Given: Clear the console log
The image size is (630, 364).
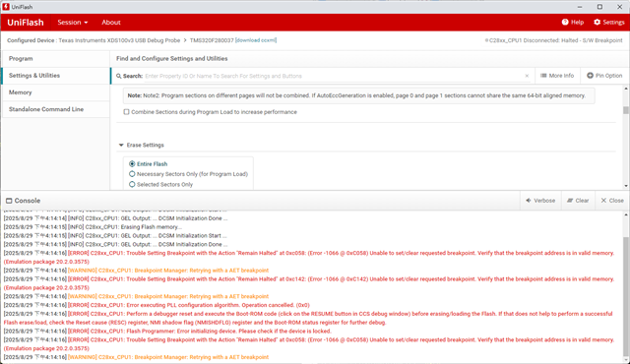Looking at the screenshot, I should coord(578,201).
